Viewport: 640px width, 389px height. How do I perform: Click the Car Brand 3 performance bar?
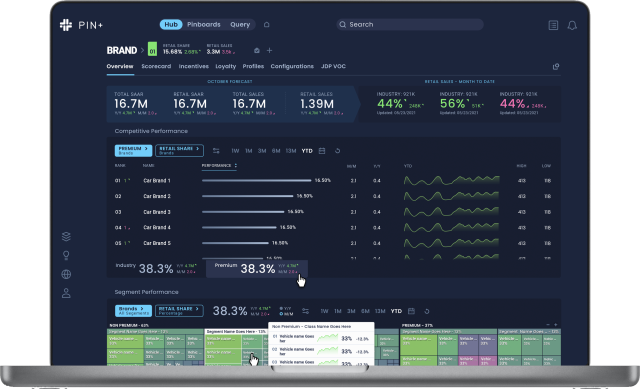point(243,212)
